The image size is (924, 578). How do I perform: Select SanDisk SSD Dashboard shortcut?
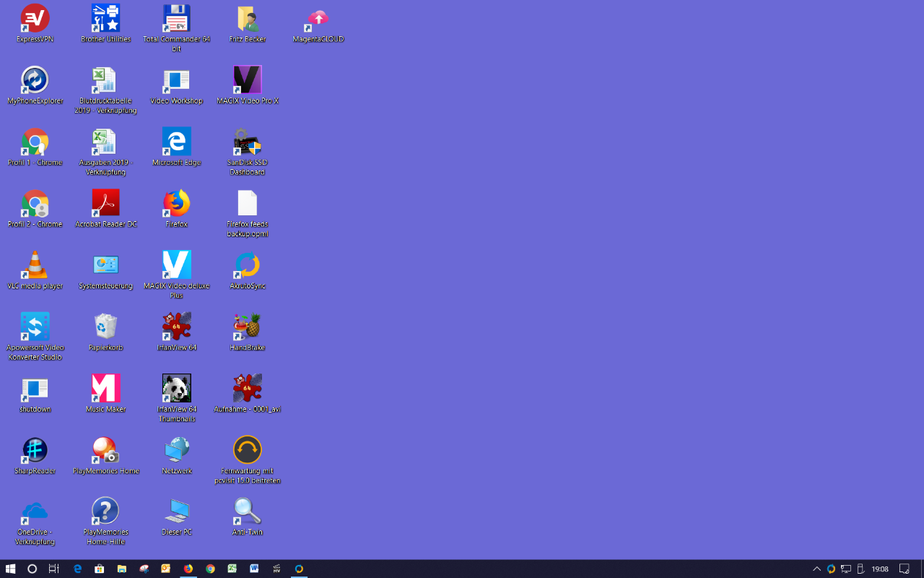(248, 142)
